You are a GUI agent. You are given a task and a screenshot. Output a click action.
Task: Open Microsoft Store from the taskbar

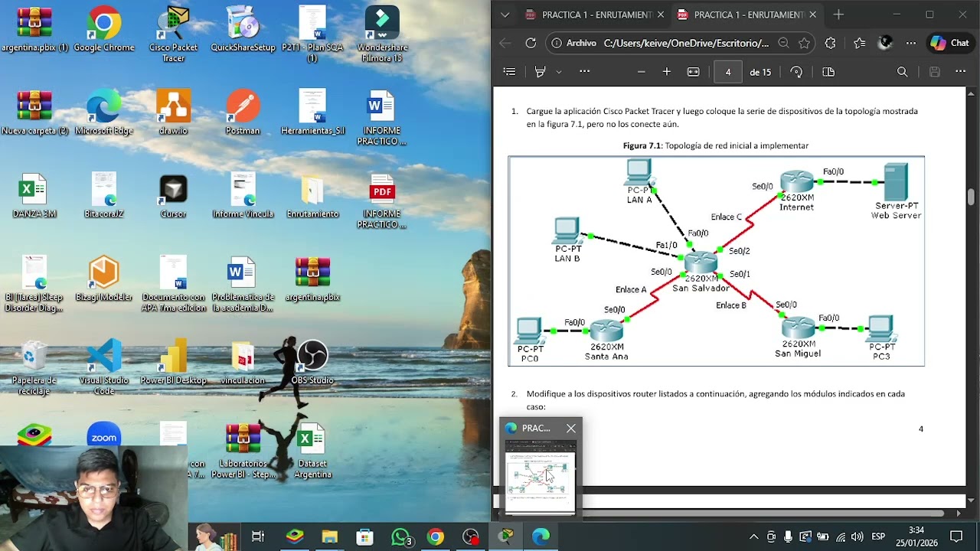364,537
